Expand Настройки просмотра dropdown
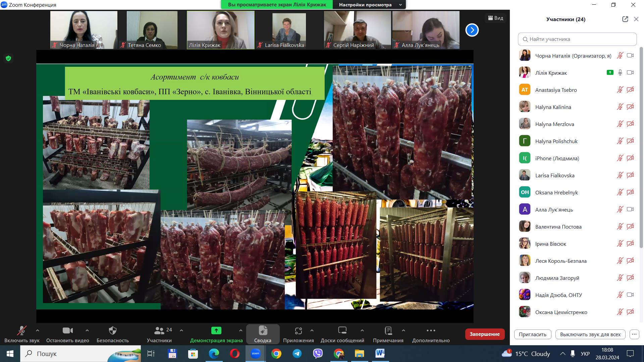The image size is (644, 362). [369, 5]
